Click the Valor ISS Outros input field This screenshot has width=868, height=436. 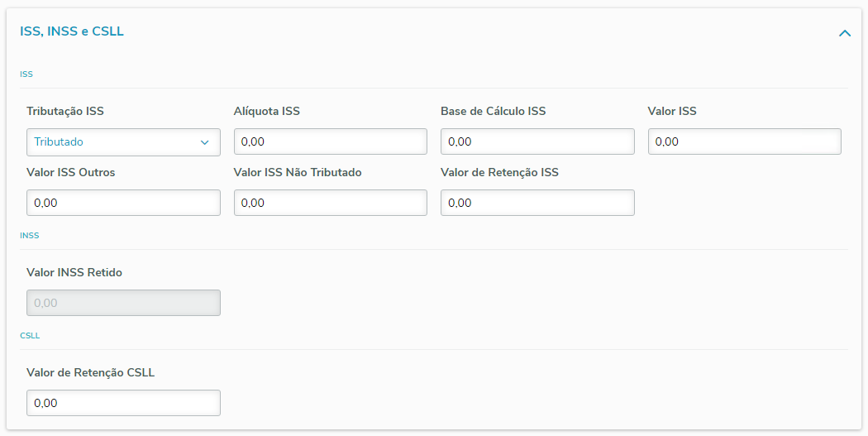coord(123,203)
